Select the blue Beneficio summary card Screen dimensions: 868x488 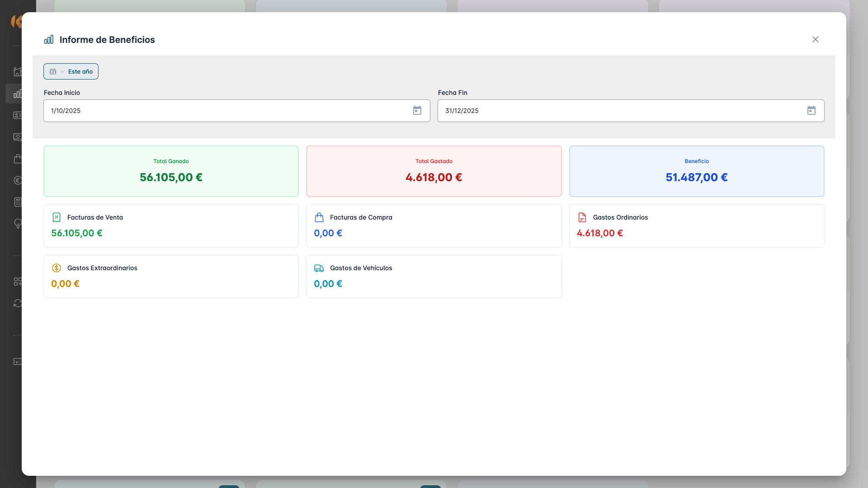tap(696, 171)
